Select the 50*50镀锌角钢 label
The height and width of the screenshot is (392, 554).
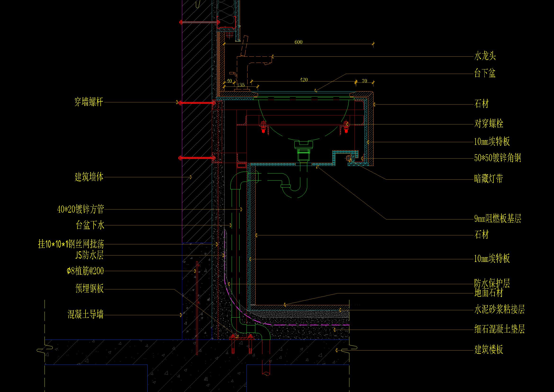pos(498,158)
